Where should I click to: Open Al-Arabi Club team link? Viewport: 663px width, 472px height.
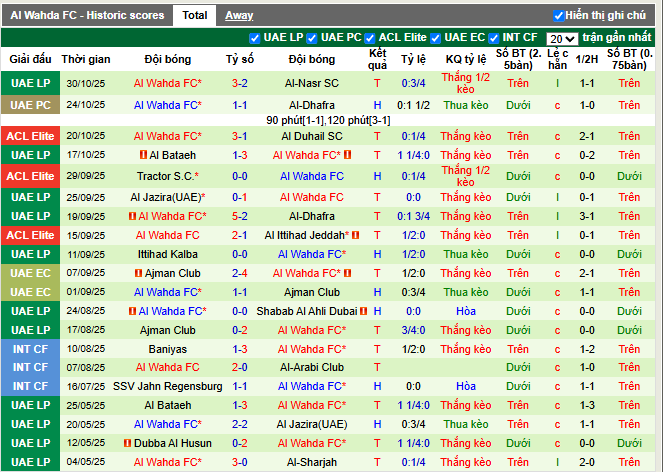pyautogui.click(x=312, y=367)
